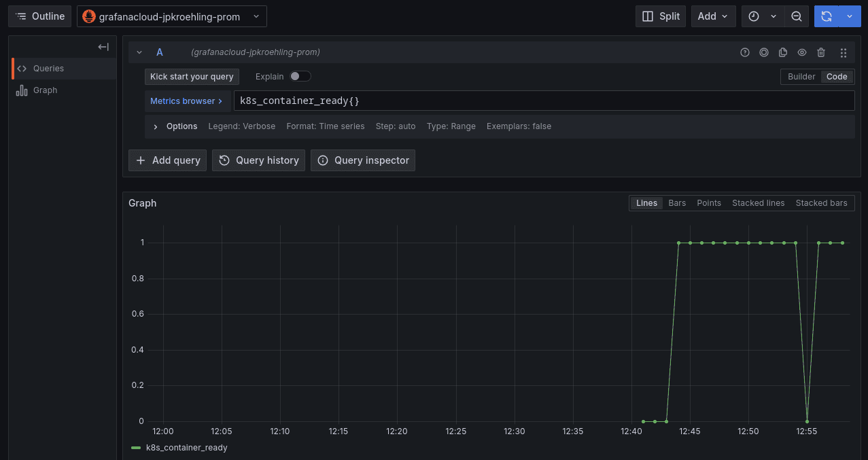The width and height of the screenshot is (868, 460).
Task: Delete query A with the trash icon
Action: click(820, 52)
